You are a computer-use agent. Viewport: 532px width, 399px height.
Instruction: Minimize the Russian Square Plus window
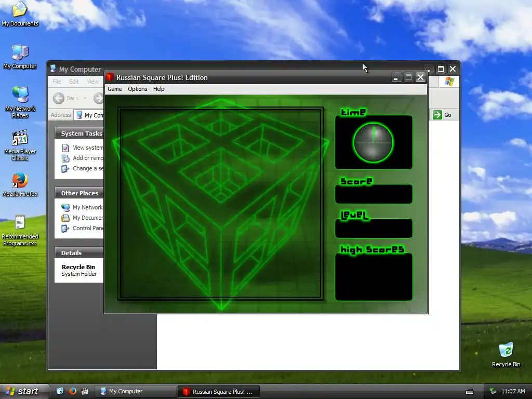tap(395, 77)
